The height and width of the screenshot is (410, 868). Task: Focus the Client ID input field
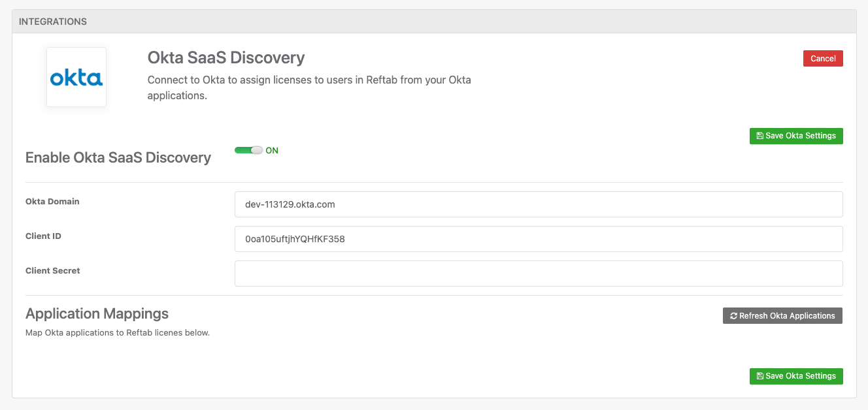point(539,239)
